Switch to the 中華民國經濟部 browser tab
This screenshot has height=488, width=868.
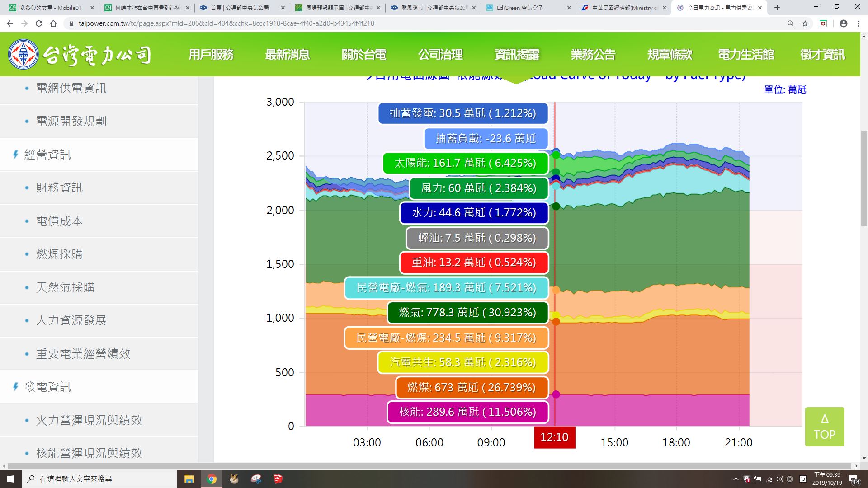pos(624,8)
